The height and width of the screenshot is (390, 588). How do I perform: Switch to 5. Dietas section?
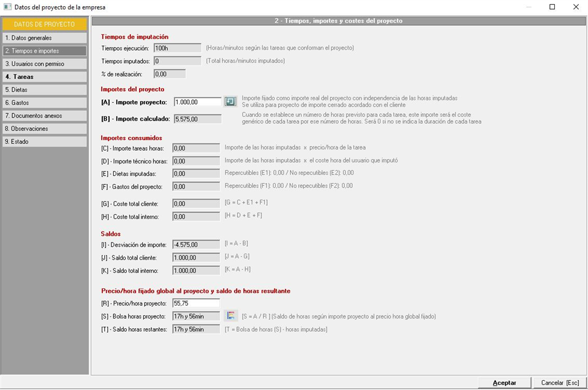(45, 89)
